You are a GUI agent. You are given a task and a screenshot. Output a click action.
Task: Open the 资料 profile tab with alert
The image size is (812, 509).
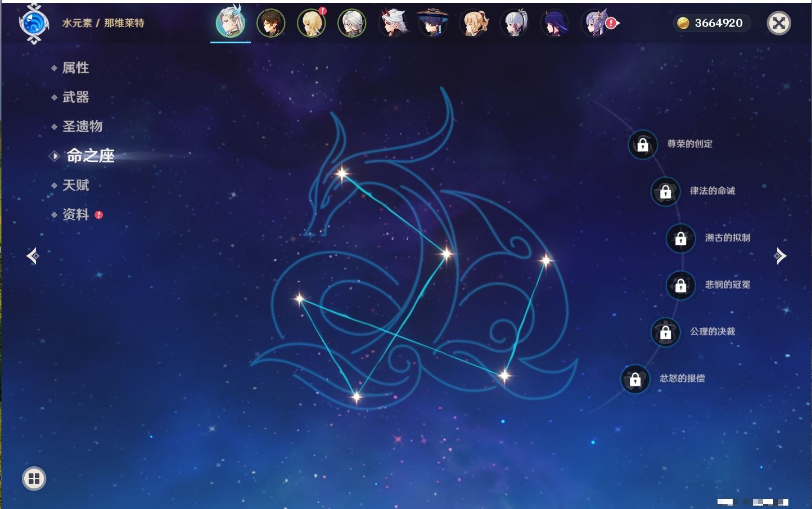point(75,214)
